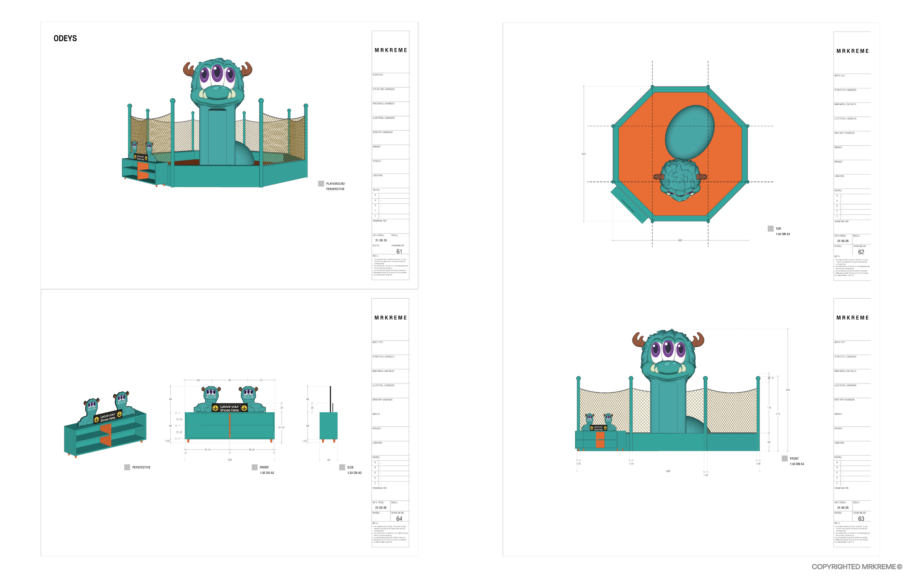This screenshot has width=924, height=578.
Task: Click ELECTRICAL ENGINEER field on sheet 62
Action: [852, 124]
